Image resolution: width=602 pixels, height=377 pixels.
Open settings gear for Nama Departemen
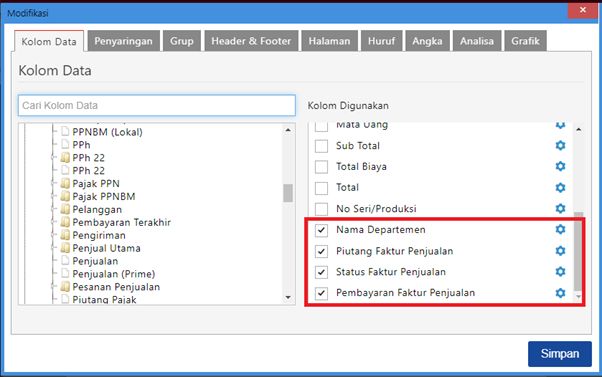(x=560, y=229)
